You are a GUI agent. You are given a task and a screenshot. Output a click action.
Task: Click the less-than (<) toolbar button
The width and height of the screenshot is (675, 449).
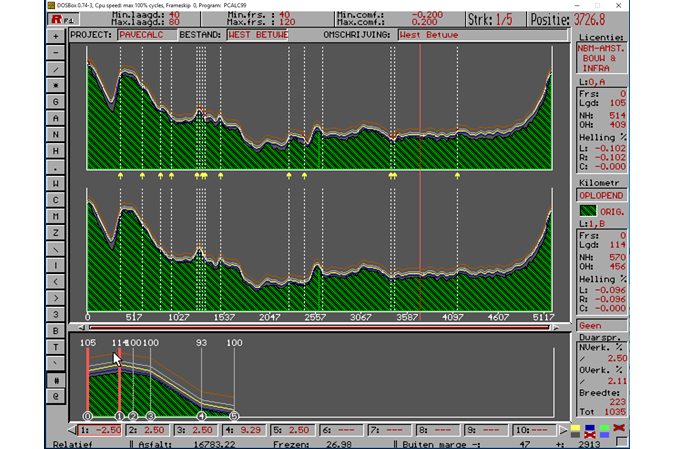tap(56, 282)
